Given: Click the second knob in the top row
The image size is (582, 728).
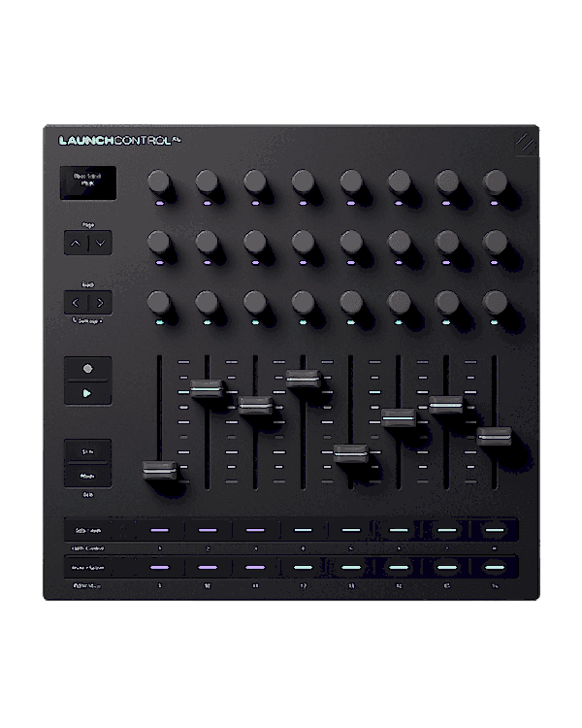Looking at the screenshot, I should 207,182.
